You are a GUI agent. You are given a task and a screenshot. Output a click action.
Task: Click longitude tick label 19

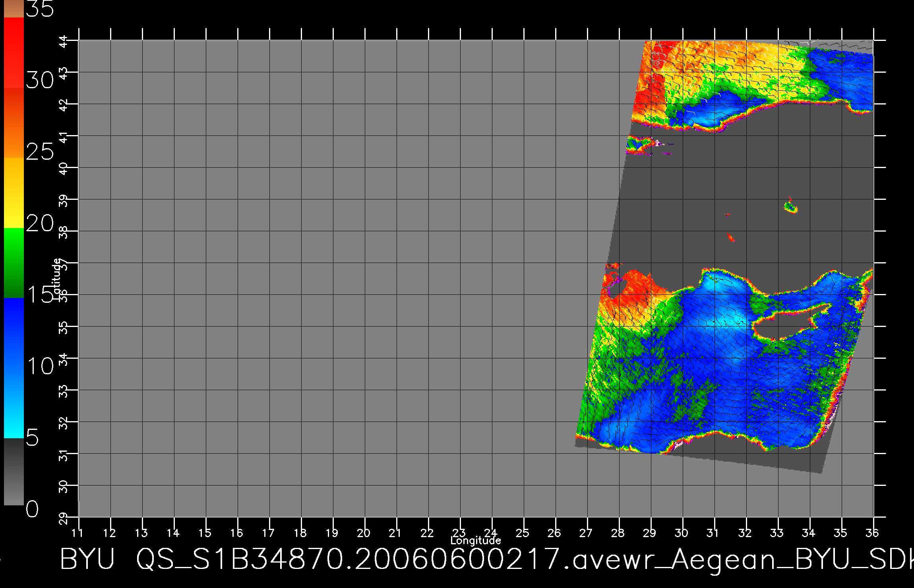click(332, 532)
